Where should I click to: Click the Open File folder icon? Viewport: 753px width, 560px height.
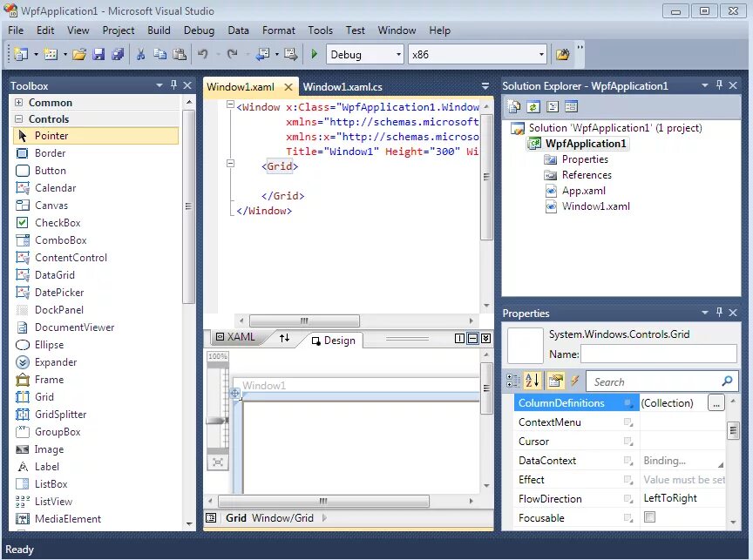[79, 54]
